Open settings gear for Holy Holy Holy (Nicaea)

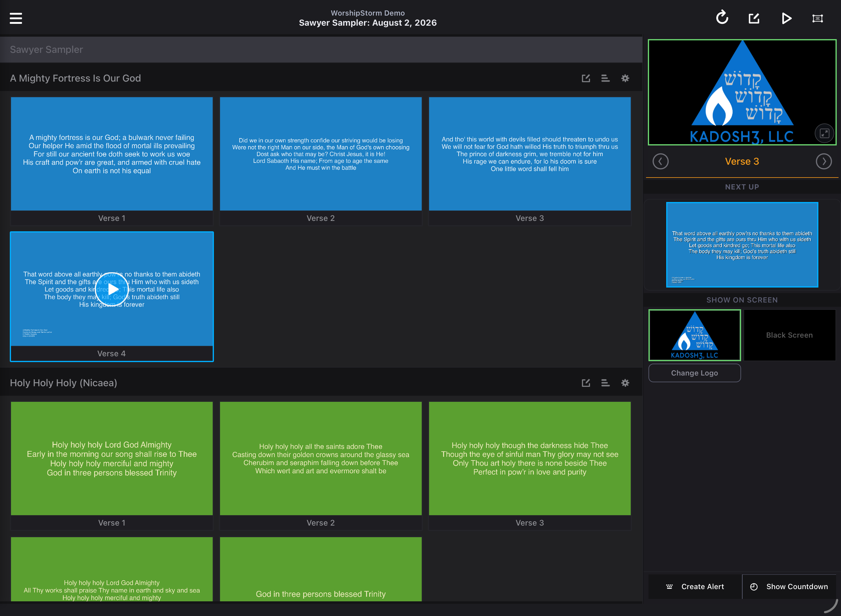click(x=625, y=383)
